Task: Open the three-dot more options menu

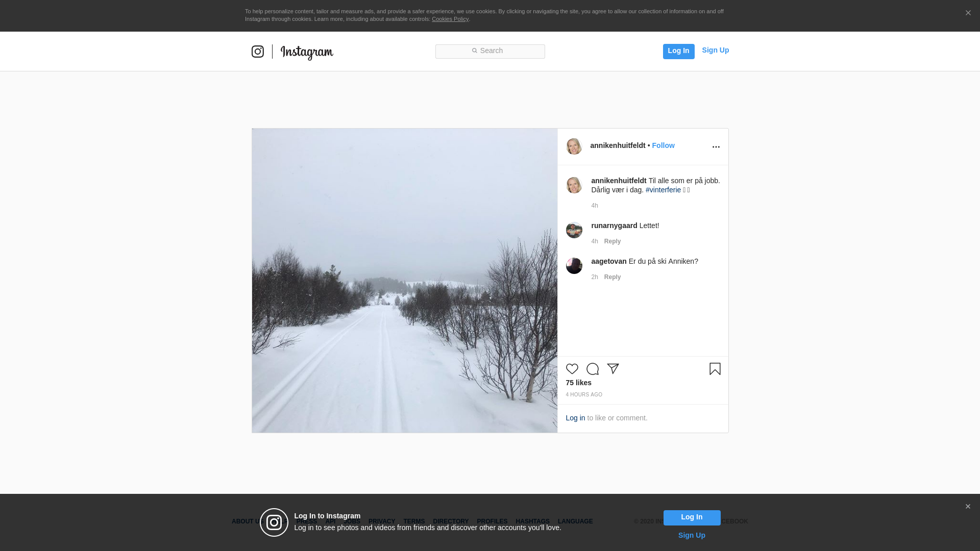Action: (x=716, y=147)
